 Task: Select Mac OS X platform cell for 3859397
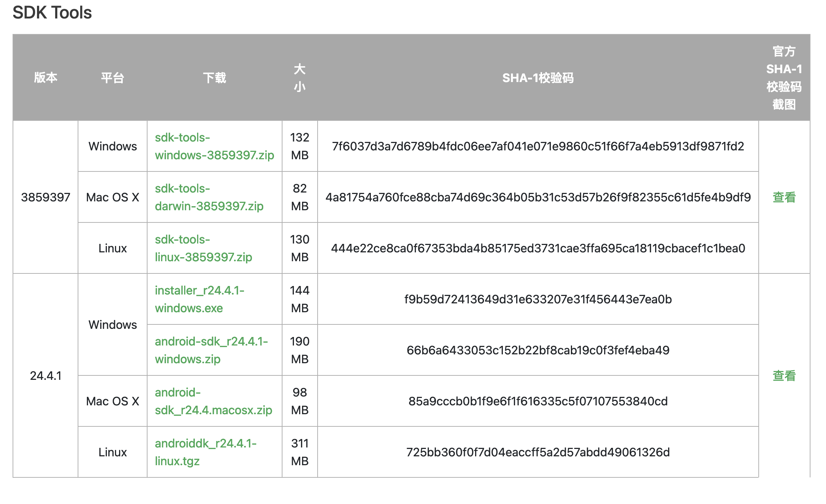112,197
